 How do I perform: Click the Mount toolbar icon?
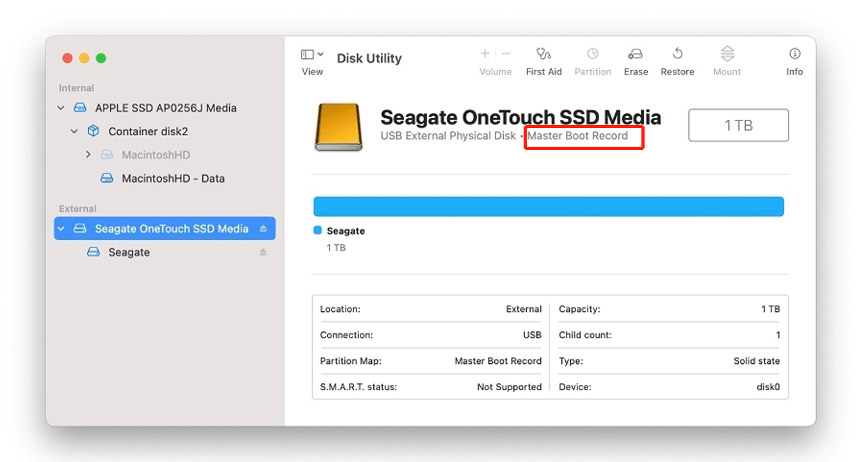[727, 54]
